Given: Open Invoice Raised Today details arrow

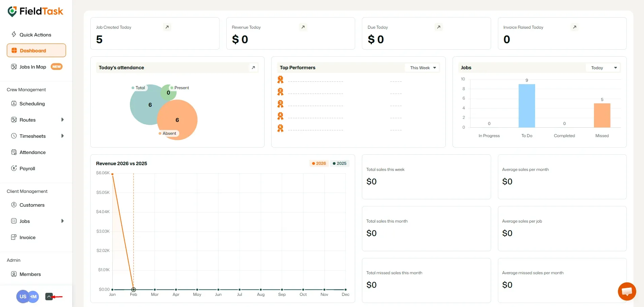Looking at the screenshot, I should (x=575, y=27).
